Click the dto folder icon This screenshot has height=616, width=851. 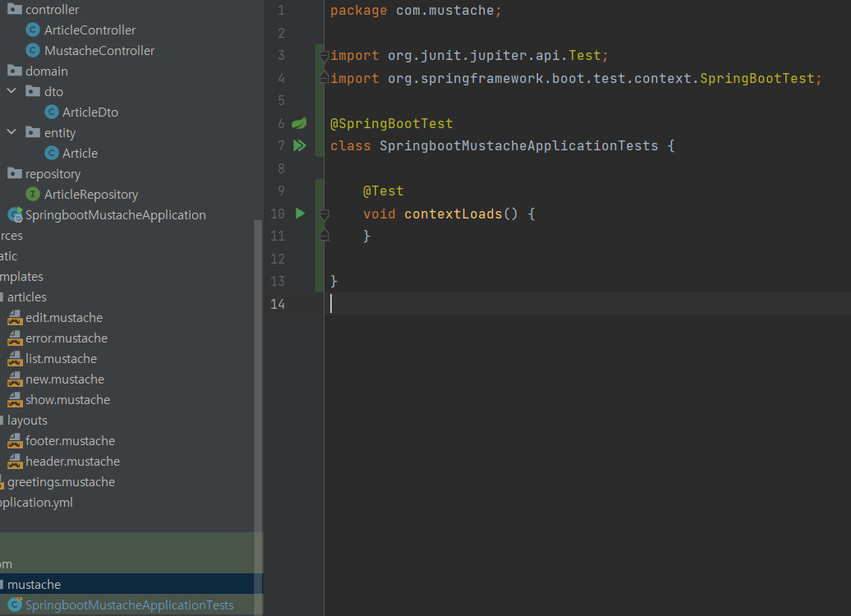pos(33,90)
